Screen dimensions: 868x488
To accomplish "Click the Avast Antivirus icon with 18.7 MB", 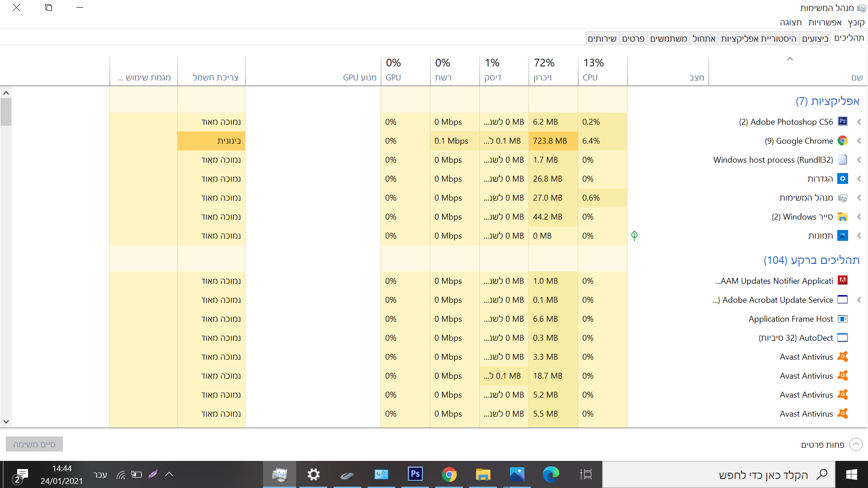I will 843,375.
